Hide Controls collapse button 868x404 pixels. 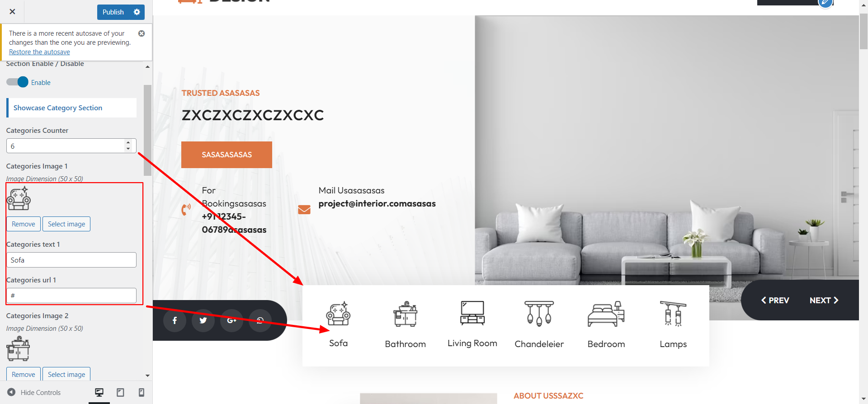[34, 392]
